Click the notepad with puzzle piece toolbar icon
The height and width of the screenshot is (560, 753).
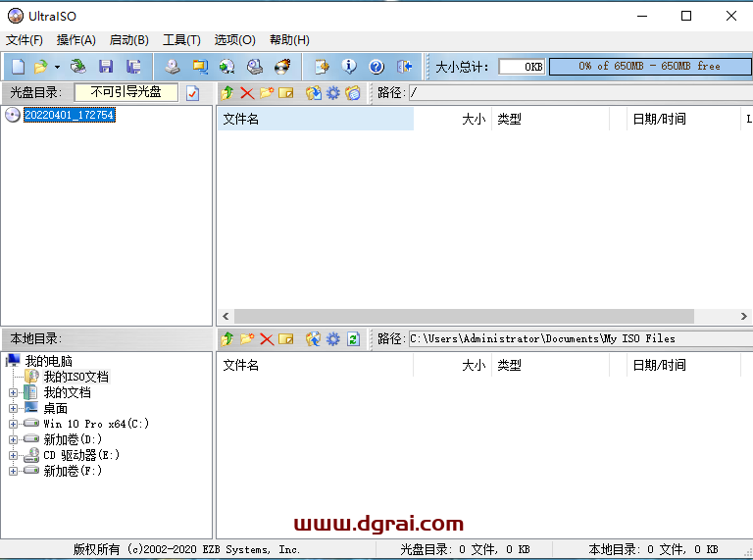coord(322,67)
